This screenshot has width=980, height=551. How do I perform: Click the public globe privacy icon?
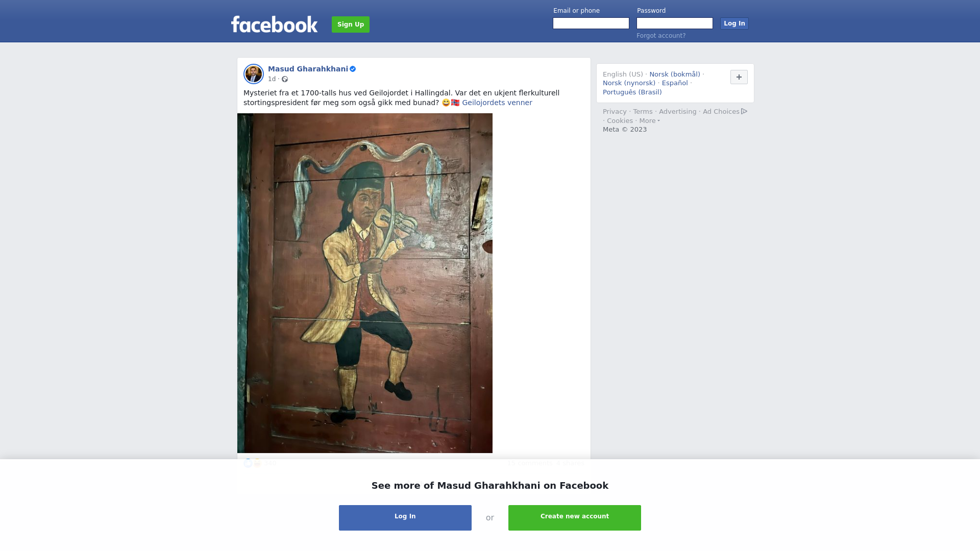pyautogui.click(x=285, y=79)
